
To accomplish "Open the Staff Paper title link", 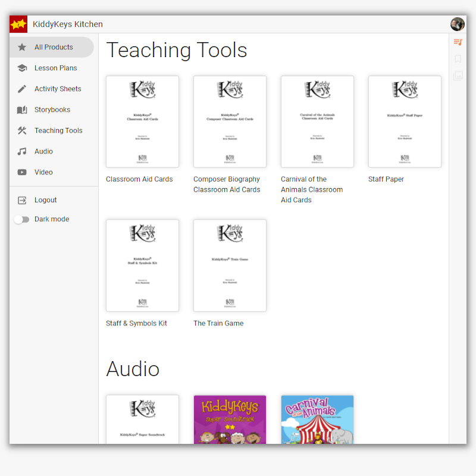I will (x=386, y=179).
